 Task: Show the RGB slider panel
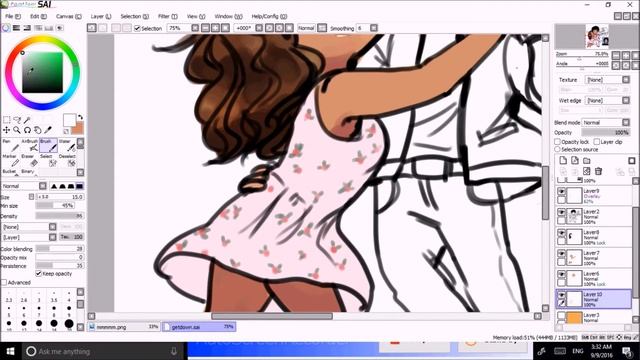tap(16, 28)
